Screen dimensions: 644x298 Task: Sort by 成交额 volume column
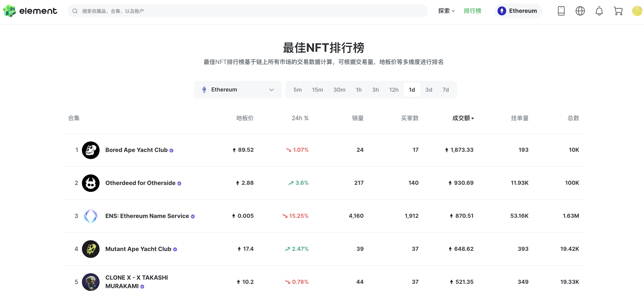463,118
